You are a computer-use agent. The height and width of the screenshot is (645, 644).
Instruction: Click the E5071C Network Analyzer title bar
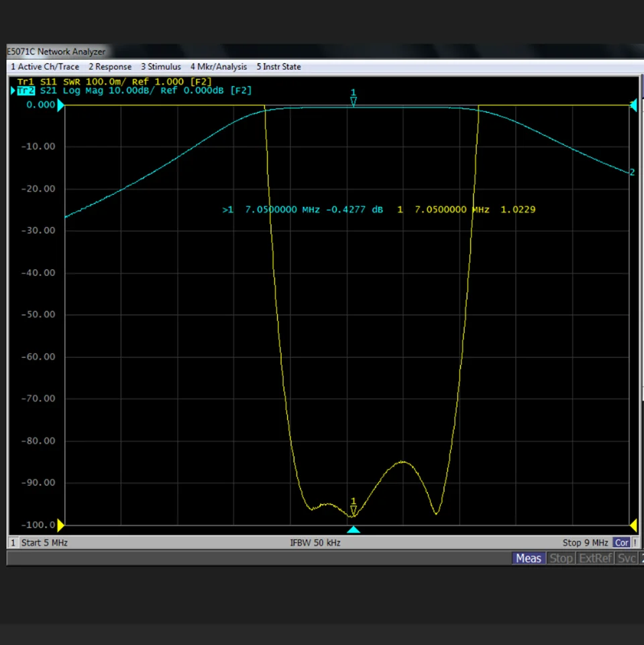point(325,52)
